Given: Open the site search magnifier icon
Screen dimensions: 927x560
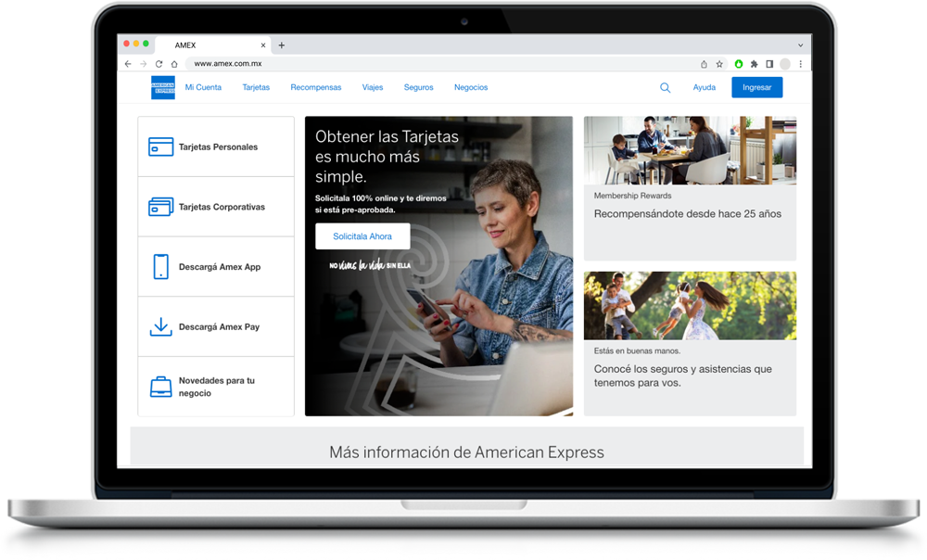Looking at the screenshot, I should (x=665, y=87).
